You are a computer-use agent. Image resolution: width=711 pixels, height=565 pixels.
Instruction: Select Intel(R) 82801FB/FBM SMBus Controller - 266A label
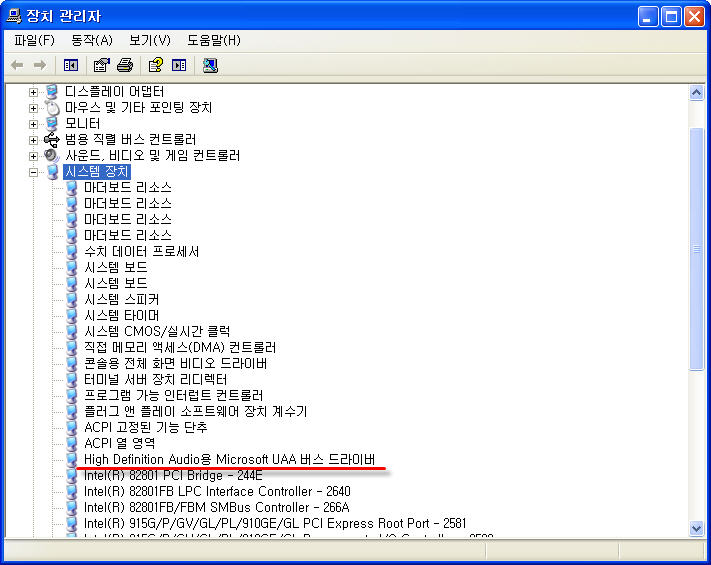(217, 507)
